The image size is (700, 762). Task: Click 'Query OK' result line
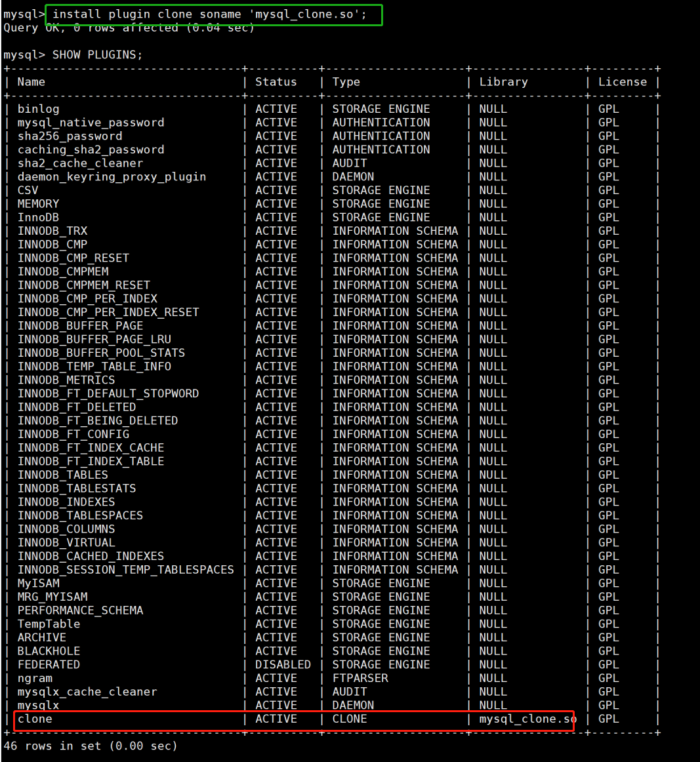click(x=129, y=28)
